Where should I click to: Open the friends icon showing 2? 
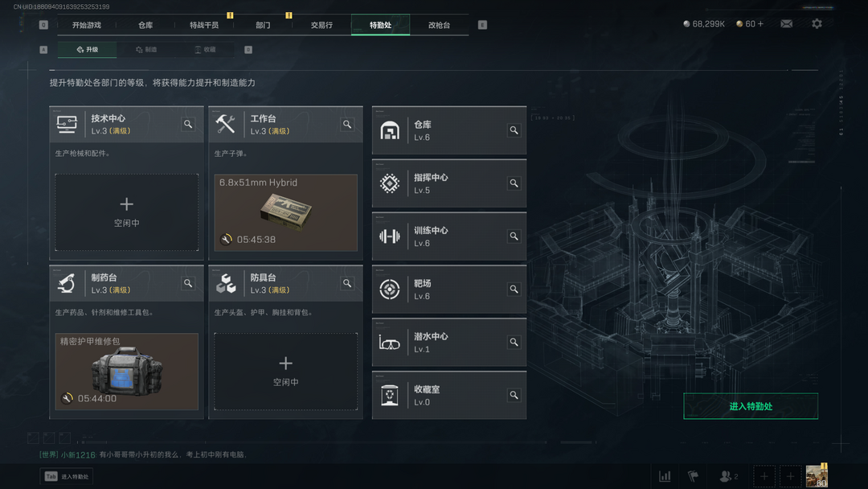click(728, 475)
